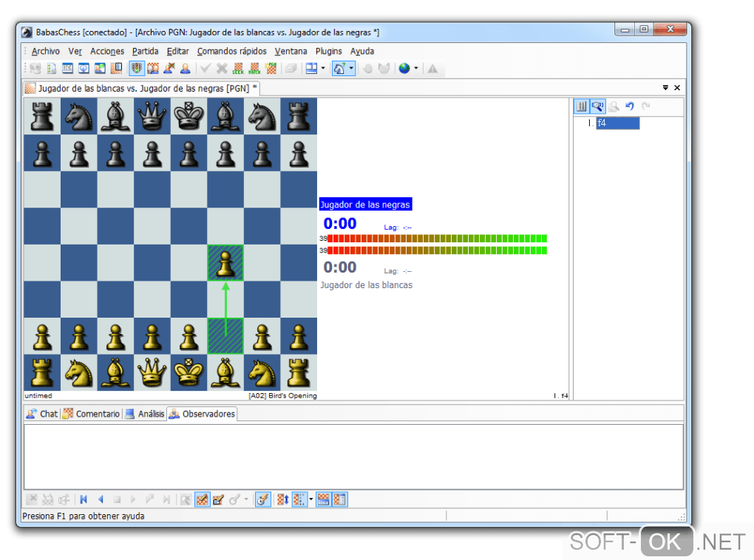Open the Editar menu
Viewport: 754px width, 560px height.
178,51
